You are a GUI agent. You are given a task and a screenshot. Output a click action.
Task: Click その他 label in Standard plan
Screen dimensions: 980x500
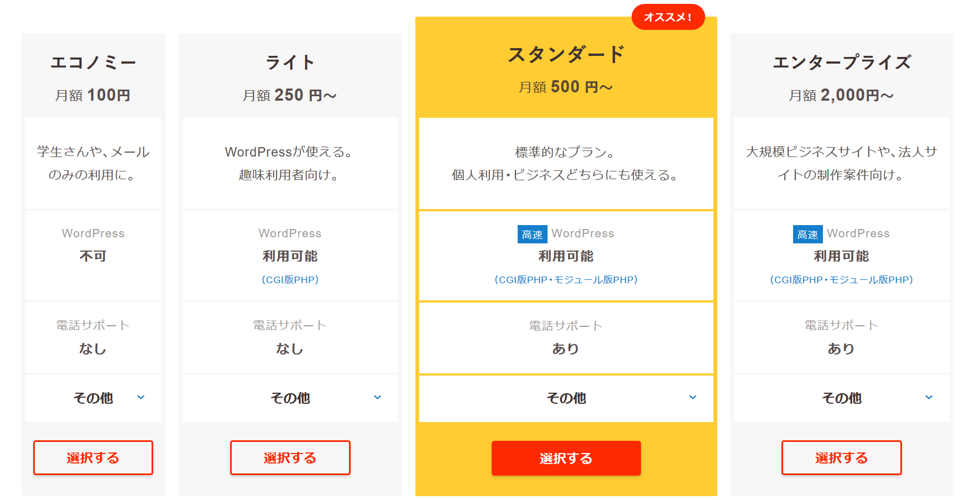point(566,398)
